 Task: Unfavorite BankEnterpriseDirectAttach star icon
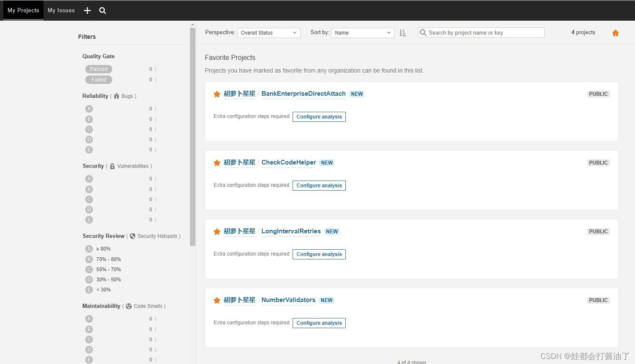217,94
